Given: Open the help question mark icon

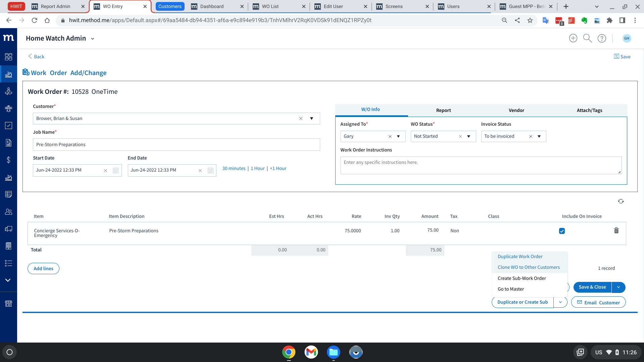Looking at the screenshot, I should tap(602, 38).
